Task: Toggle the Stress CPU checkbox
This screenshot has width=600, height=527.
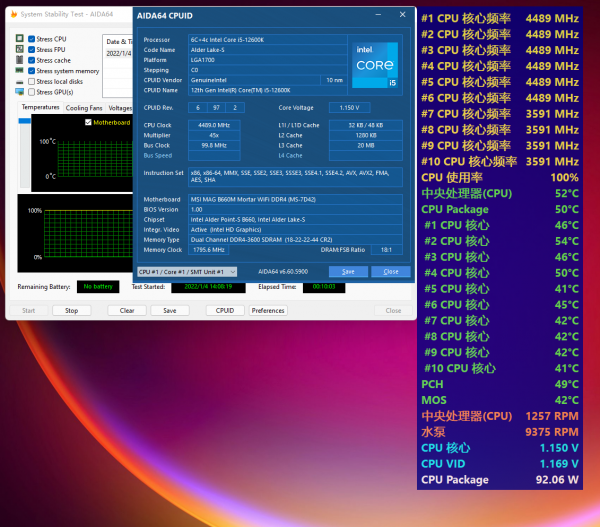Action: [32, 39]
